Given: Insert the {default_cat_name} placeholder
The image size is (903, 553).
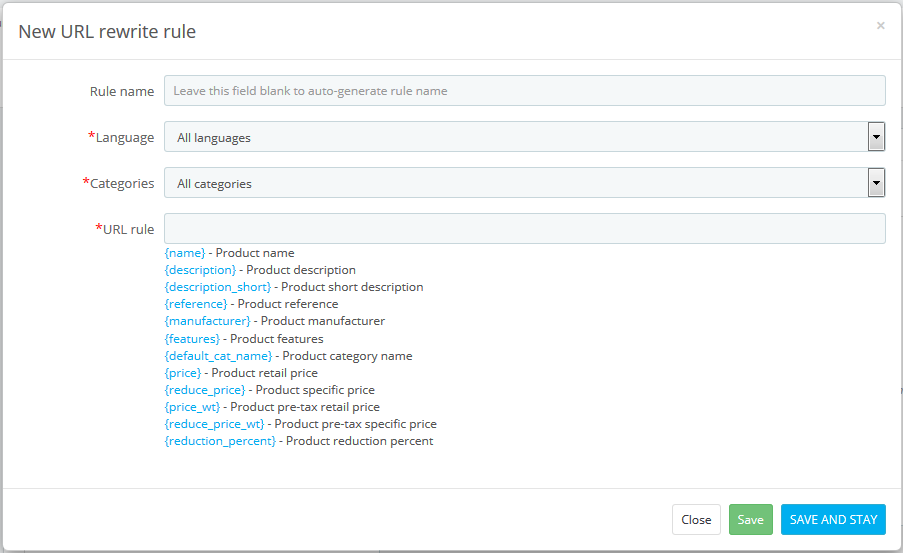Looking at the screenshot, I should [x=220, y=356].
